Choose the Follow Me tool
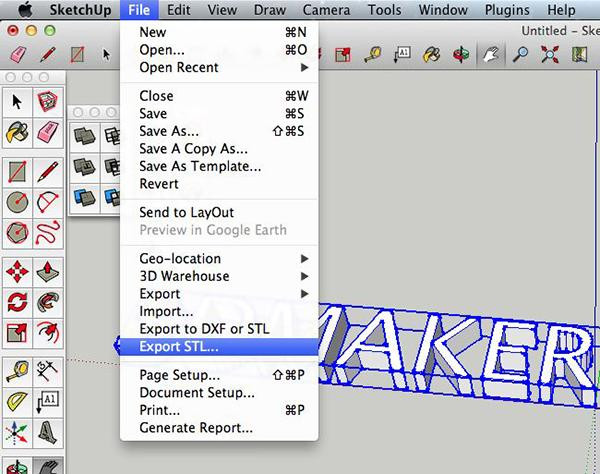 tap(48, 302)
